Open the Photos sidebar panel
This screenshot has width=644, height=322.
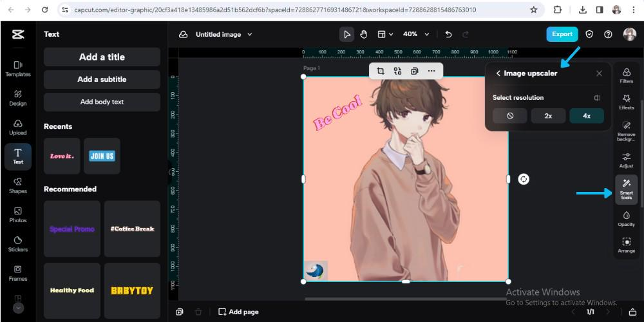[17, 215]
